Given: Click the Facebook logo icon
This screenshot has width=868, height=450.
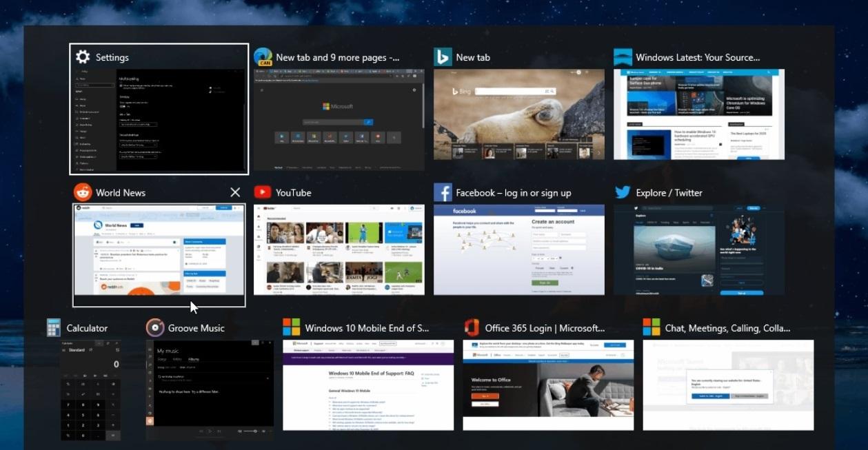Looking at the screenshot, I should pyautogui.click(x=443, y=192).
